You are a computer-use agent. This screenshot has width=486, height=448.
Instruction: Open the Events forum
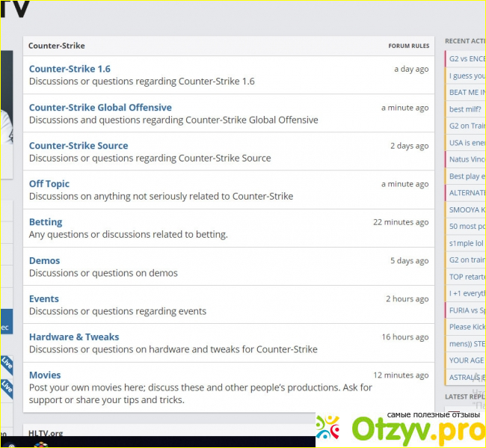coord(44,298)
